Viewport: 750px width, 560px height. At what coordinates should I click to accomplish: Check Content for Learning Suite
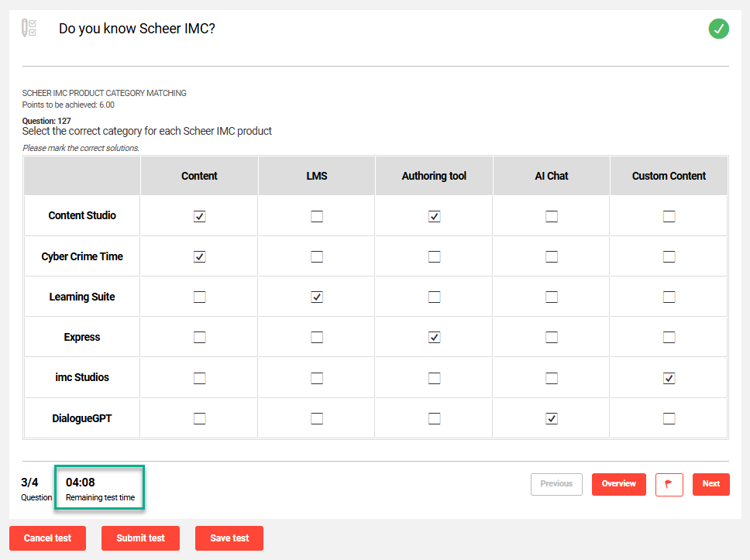199,297
